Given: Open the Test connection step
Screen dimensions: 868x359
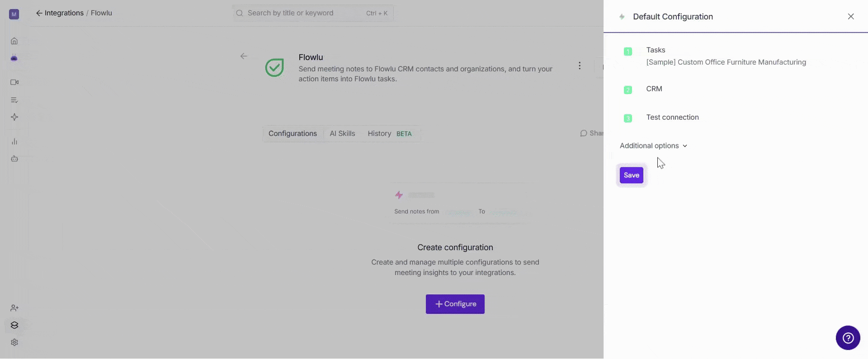Looking at the screenshot, I should pos(672,118).
